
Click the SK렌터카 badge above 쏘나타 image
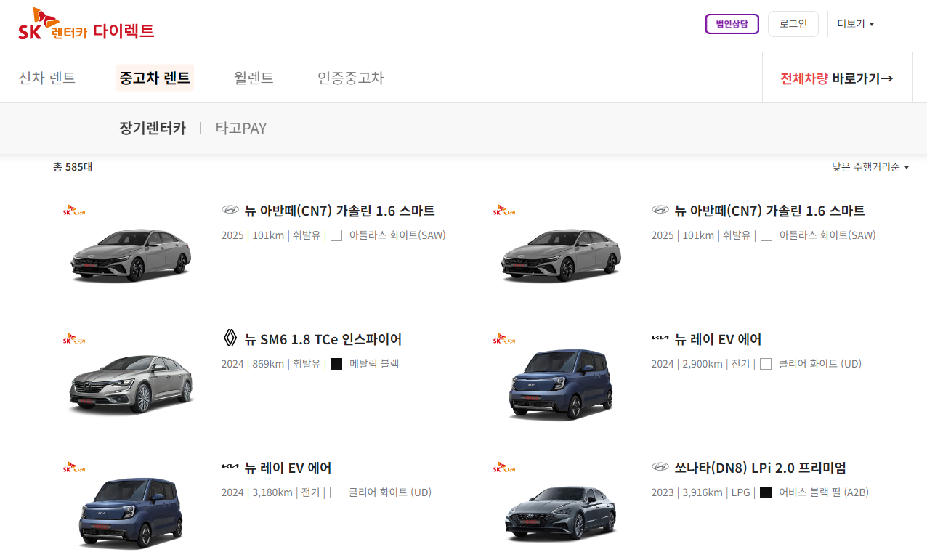click(x=505, y=467)
